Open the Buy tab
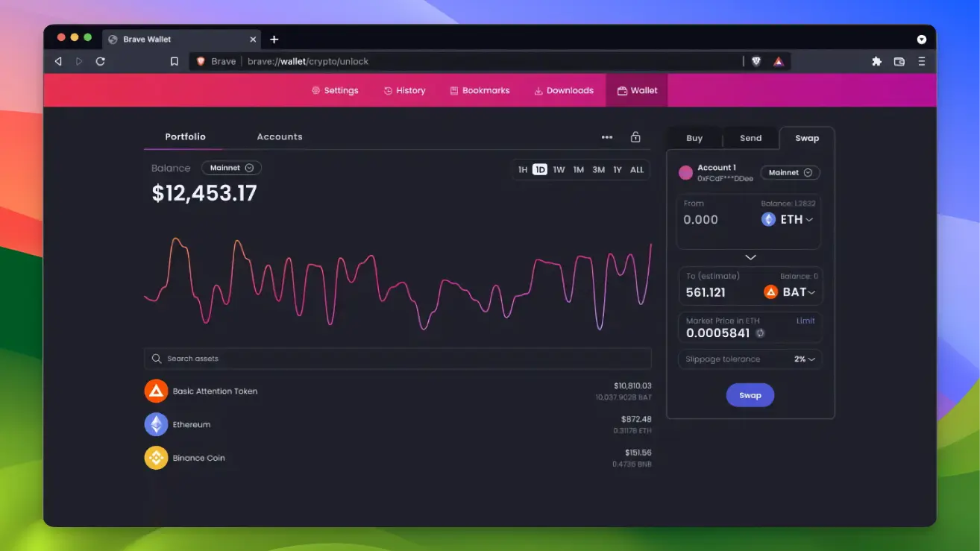Viewport: 980px width, 551px height. coord(694,138)
